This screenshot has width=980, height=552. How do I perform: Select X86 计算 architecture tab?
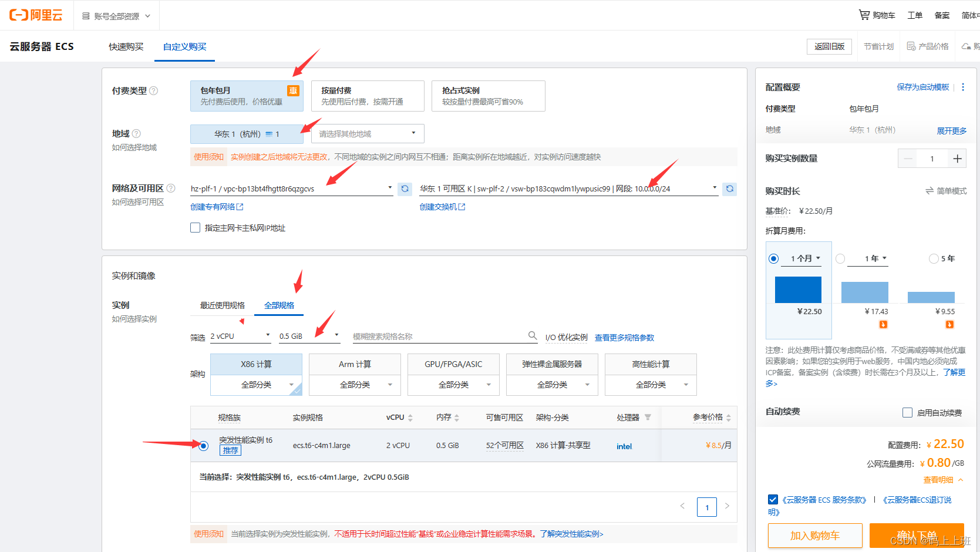(x=256, y=364)
